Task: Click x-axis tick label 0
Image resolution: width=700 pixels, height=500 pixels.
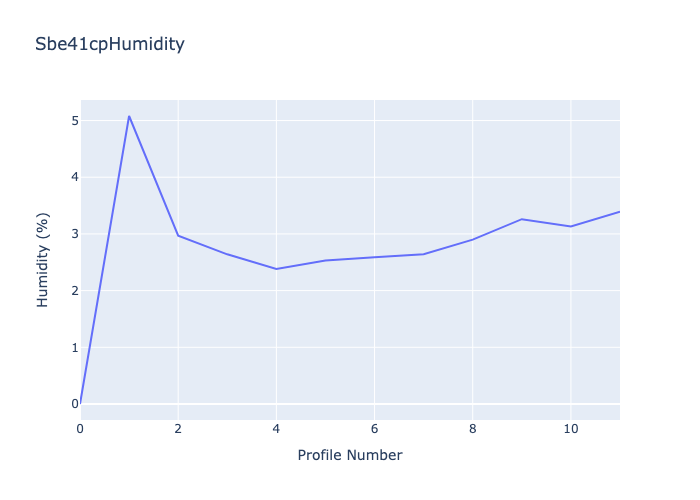Action: pos(80,429)
